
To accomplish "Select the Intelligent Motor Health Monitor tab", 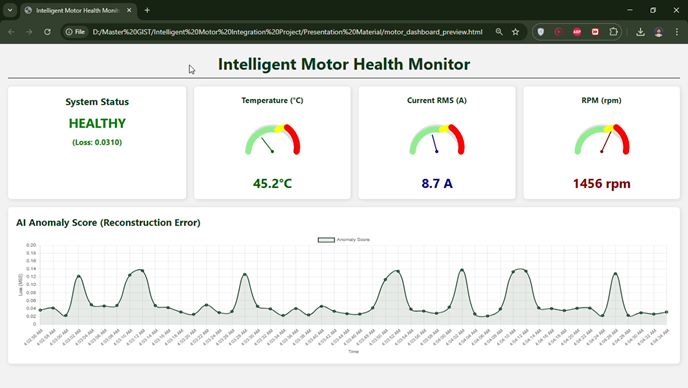I will coord(78,10).
